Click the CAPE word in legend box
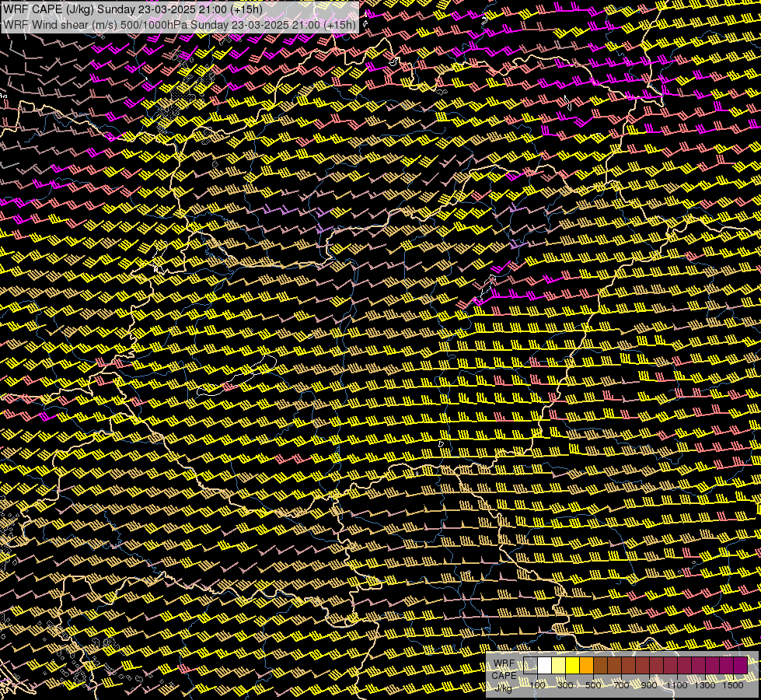The image size is (761, 700). (504, 676)
